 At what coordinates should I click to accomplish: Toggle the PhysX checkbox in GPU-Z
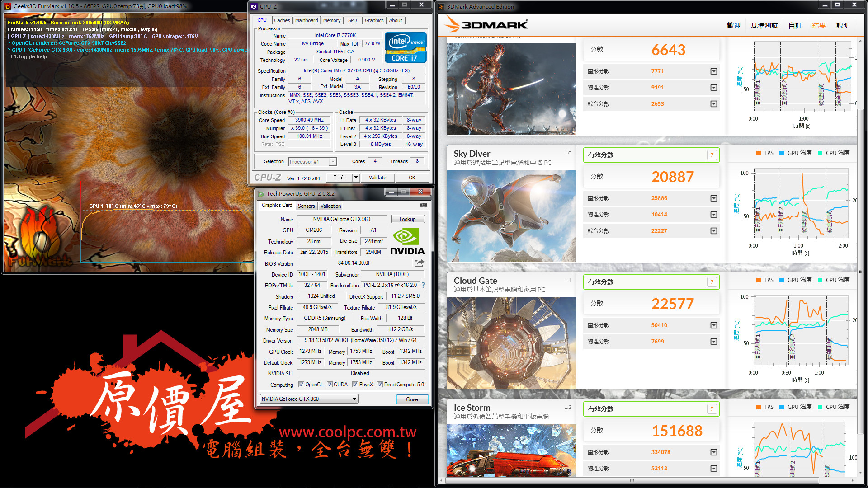[x=355, y=385]
